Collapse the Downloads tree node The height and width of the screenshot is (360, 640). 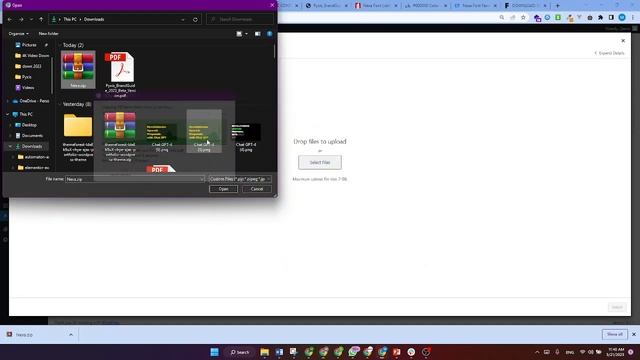10,146
